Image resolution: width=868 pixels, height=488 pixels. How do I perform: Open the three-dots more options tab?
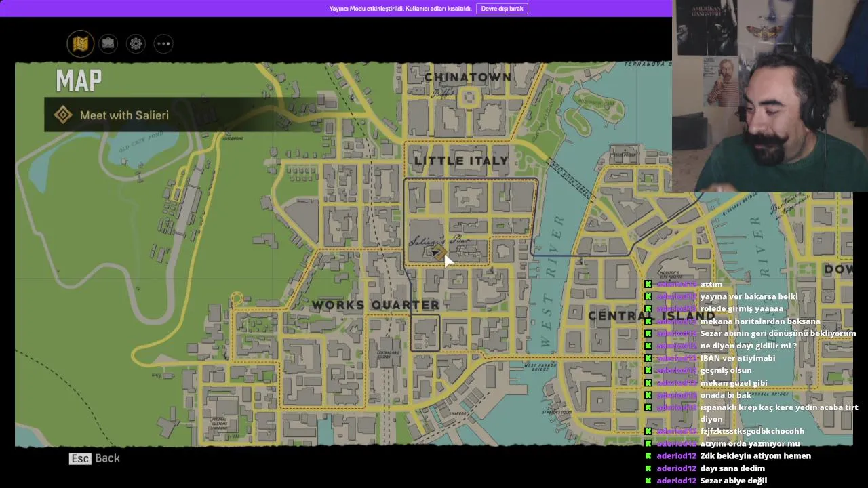tap(163, 44)
